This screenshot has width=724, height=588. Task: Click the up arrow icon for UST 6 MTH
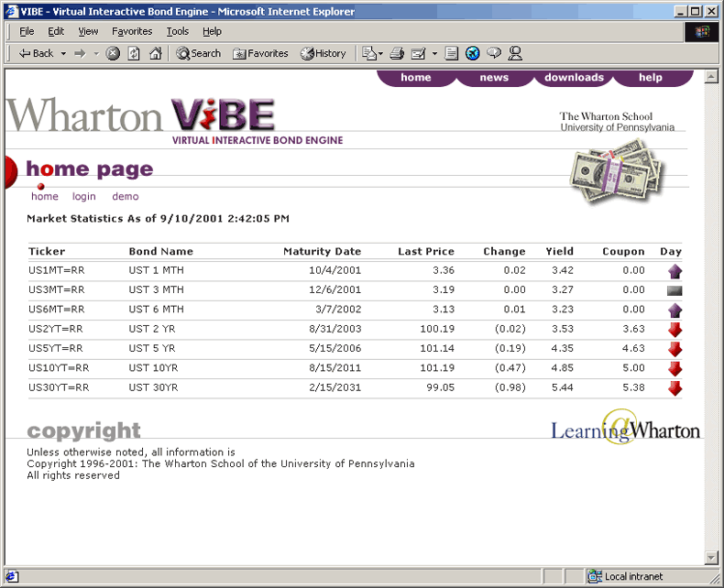point(675,310)
